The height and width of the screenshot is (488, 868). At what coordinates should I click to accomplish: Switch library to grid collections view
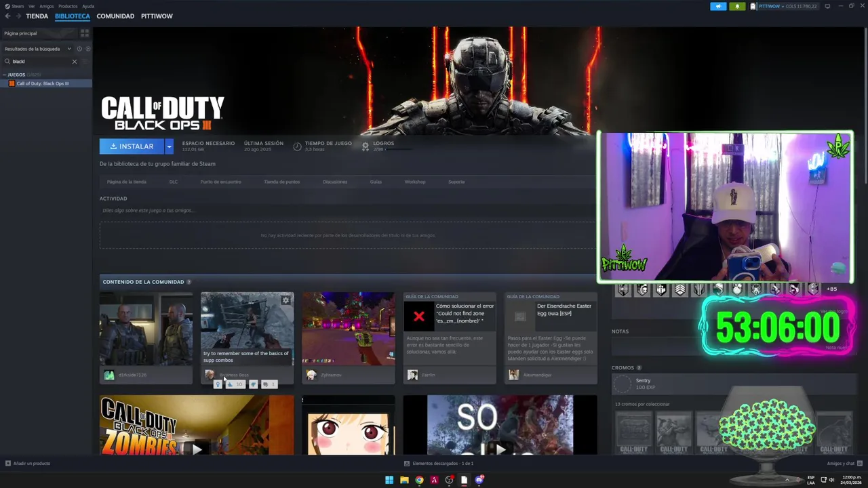point(85,33)
